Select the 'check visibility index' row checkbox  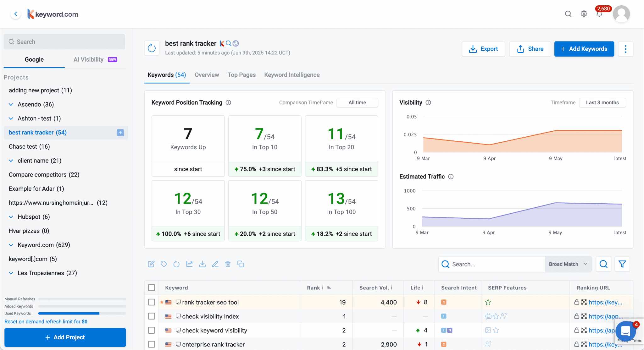click(152, 316)
